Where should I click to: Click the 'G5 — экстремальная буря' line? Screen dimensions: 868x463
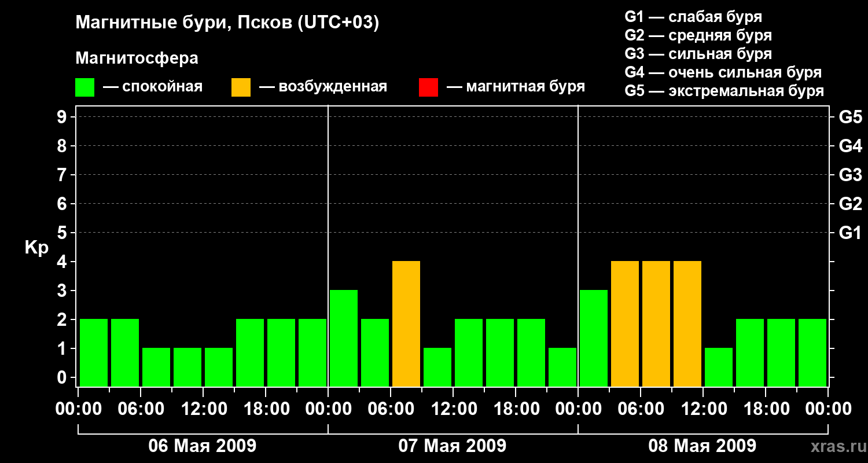724,91
